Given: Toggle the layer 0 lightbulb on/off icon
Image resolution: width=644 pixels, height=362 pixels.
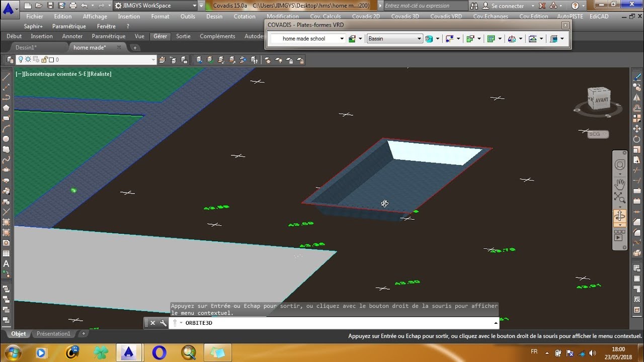Looking at the screenshot, I should click(21, 59).
